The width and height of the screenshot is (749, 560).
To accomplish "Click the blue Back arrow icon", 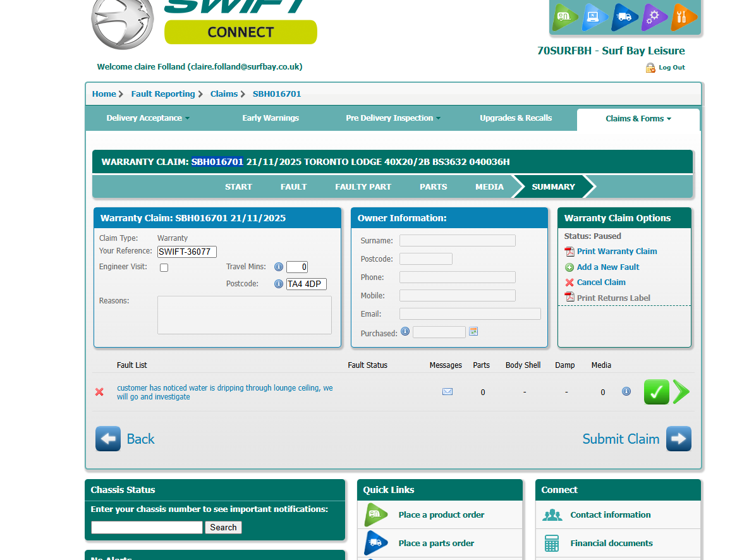I will click(108, 439).
